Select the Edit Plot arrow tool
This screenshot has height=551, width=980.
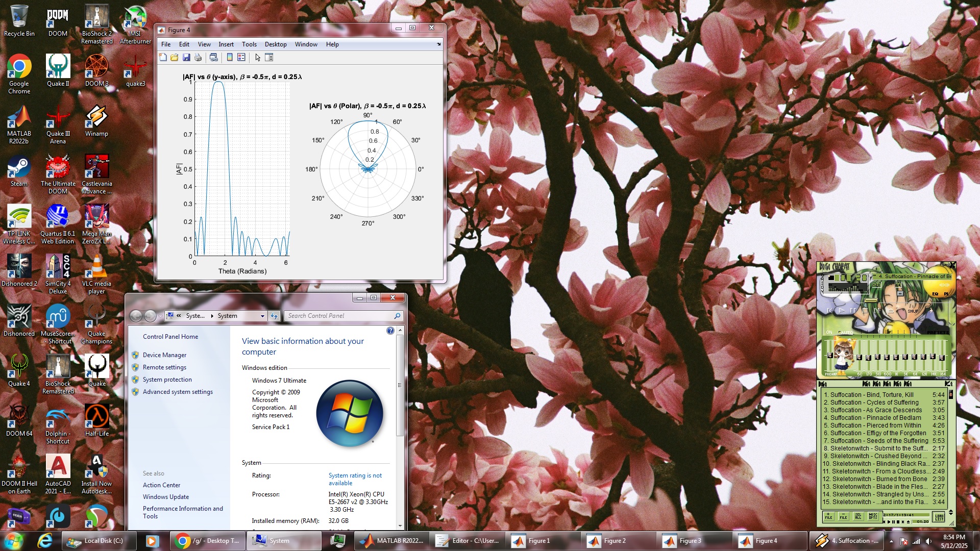point(258,58)
